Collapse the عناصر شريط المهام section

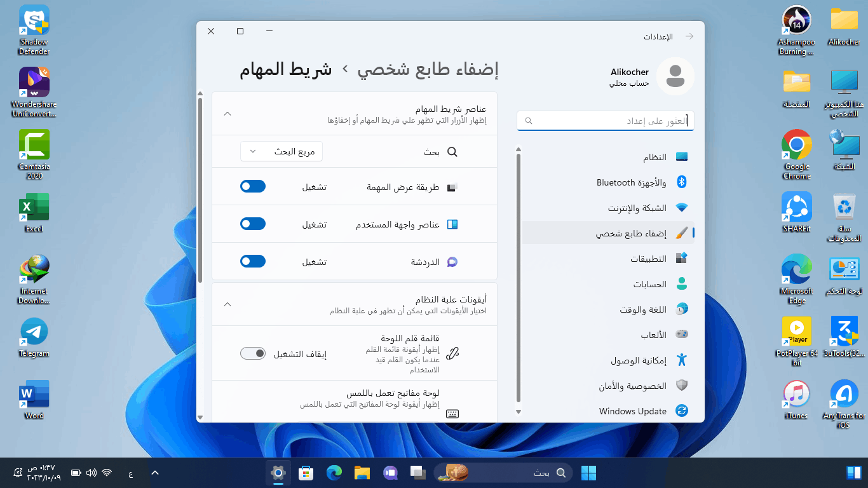[x=227, y=114]
